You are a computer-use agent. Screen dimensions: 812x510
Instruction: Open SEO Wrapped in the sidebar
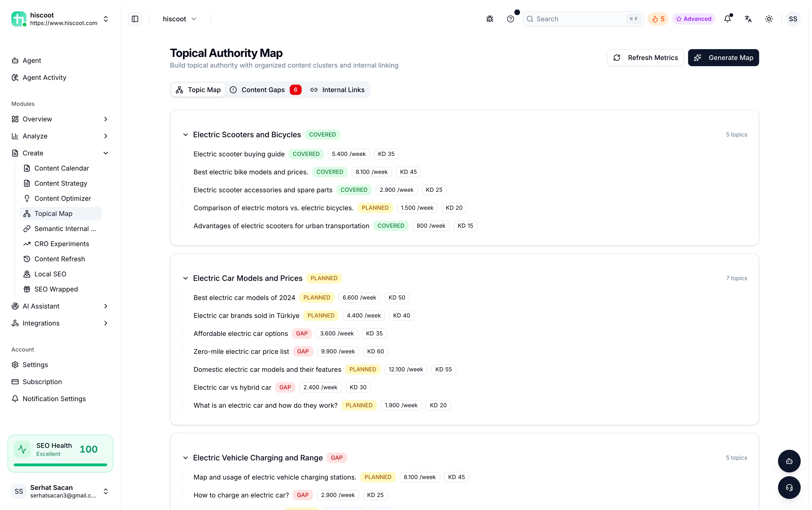pos(61,289)
